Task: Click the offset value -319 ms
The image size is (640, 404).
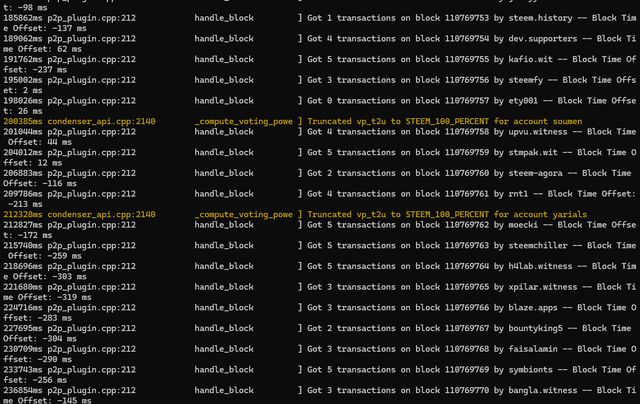Action: tap(74, 297)
